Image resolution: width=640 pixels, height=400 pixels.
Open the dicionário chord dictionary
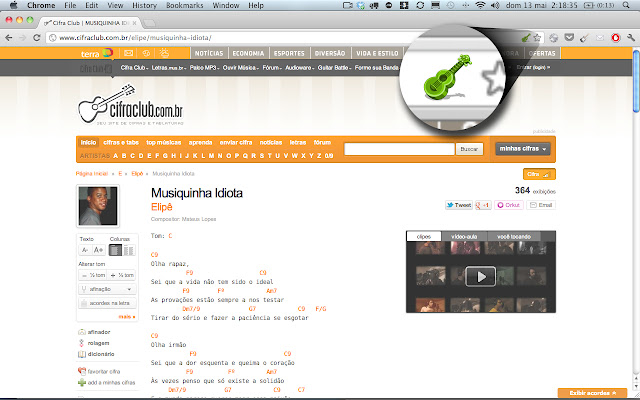point(96,354)
